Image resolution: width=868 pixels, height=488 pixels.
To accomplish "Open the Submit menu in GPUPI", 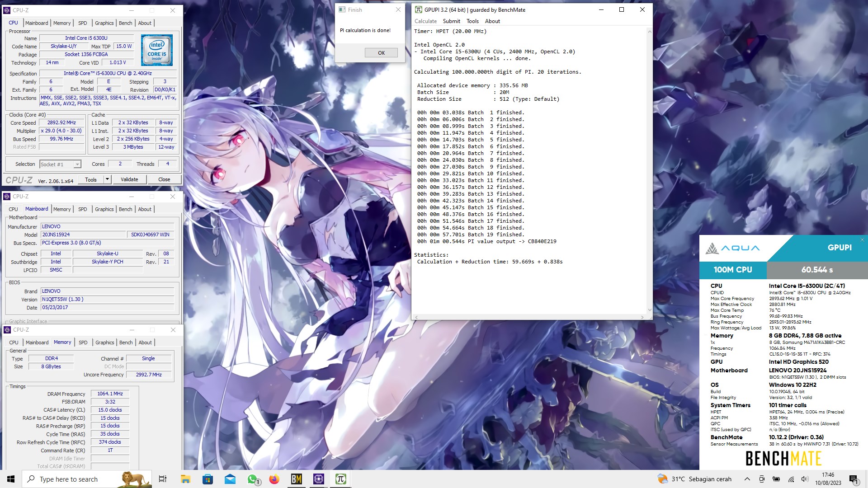I will (451, 21).
